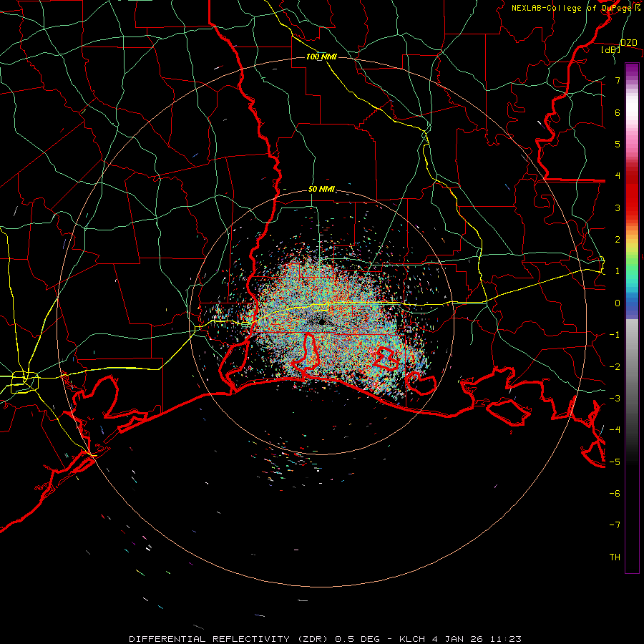Viewport: 644px width, 644px height.
Task: Click the Differential Reflectivity caption at bottom
Action: (326, 639)
